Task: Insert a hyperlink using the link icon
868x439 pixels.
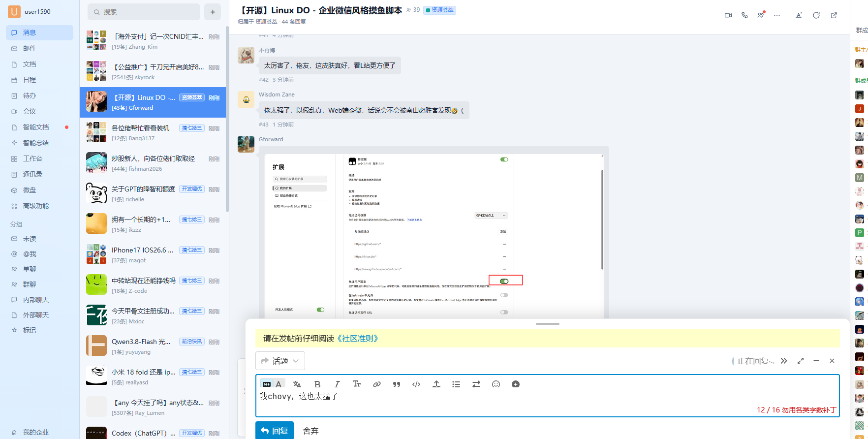Action: click(x=377, y=384)
